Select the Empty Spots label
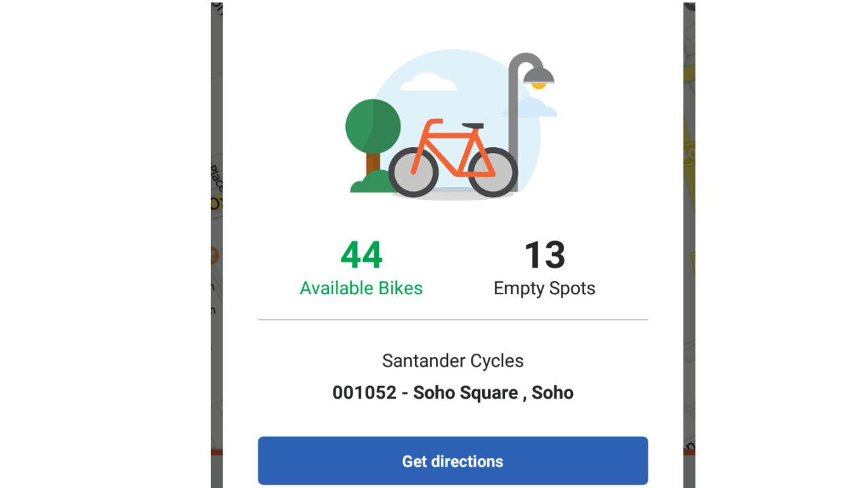 [544, 288]
